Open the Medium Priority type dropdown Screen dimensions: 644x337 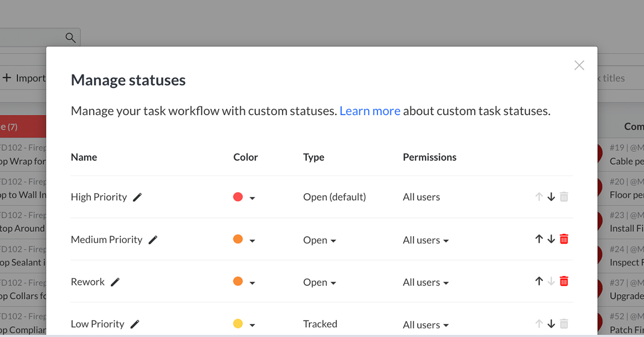(320, 240)
